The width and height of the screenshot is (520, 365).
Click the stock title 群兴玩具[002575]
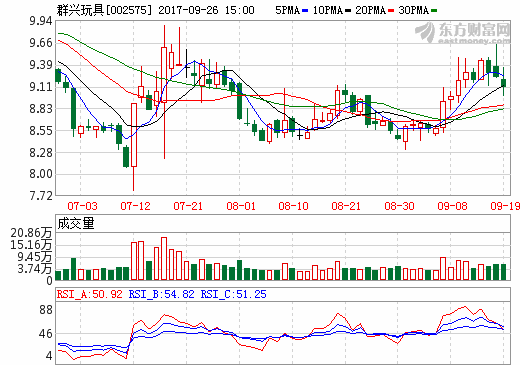(x=104, y=10)
